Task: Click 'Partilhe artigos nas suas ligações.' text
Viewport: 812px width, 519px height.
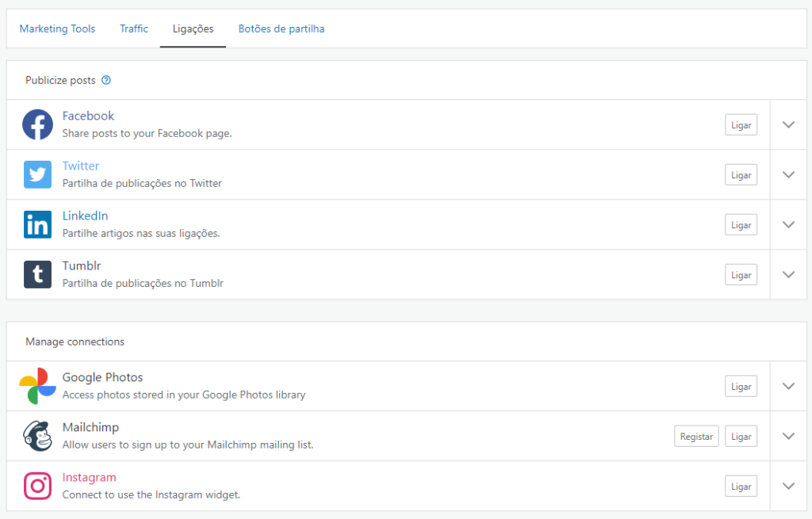Action: [x=141, y=234]
